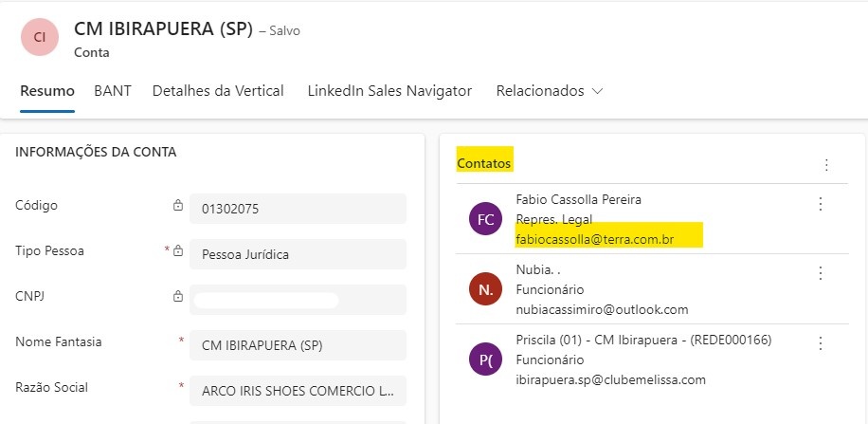Viewport: 868px width, 424px height.
Task: Click the Tipo Pessoa field
Action: click(298, 254)
